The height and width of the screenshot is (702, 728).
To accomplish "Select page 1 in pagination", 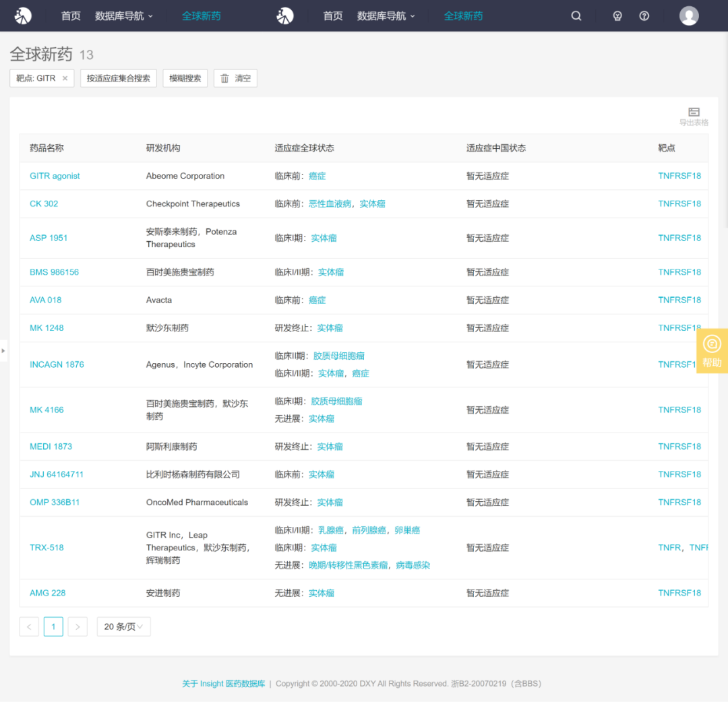I will tap(53, 627).
